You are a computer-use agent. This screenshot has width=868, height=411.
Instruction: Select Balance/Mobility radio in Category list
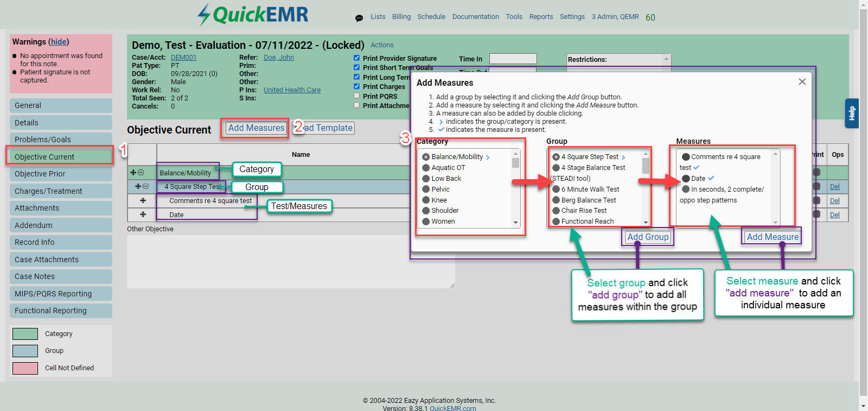coord(426,157)
